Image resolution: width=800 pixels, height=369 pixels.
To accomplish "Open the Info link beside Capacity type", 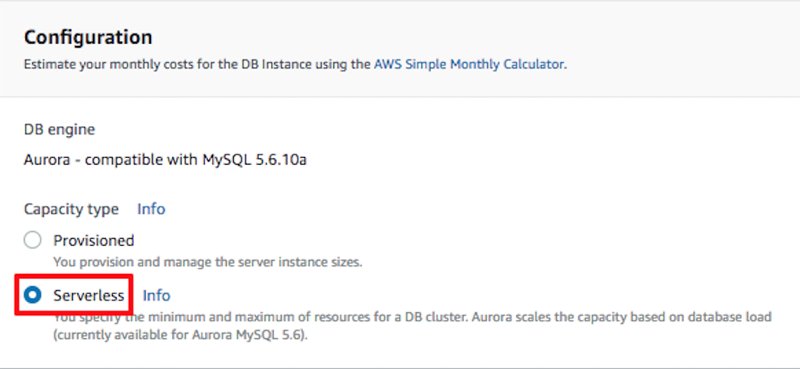I will [151, 209].
